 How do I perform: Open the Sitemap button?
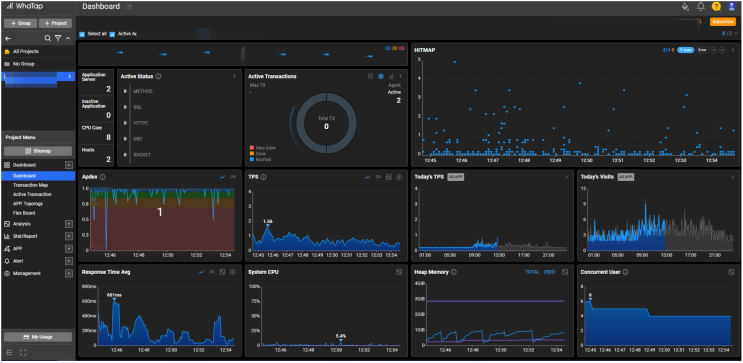tap(38, 151)
